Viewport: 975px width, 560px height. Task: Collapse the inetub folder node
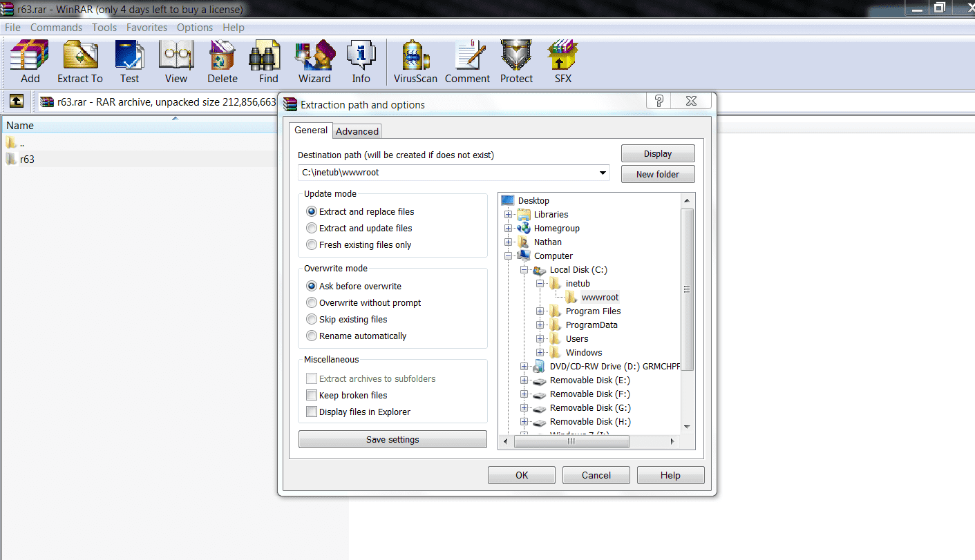coord(540,283)
